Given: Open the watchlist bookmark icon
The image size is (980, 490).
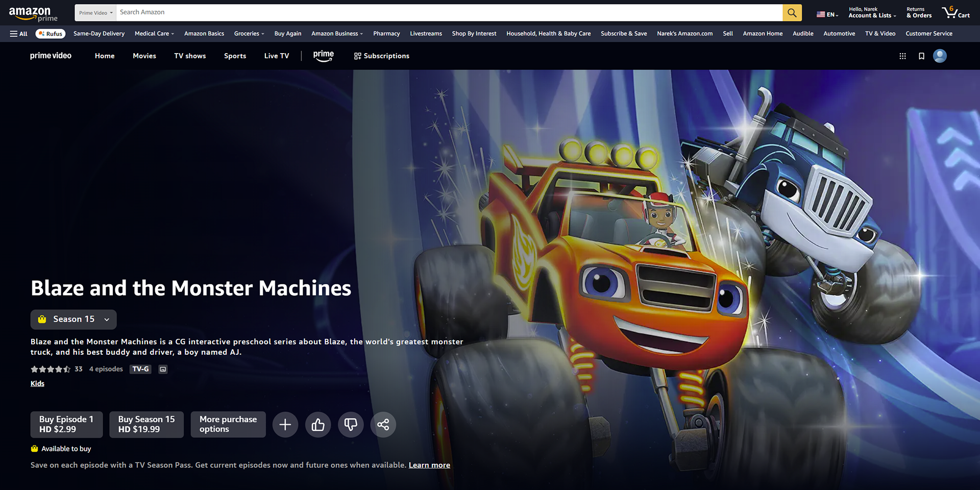Looking at the screenshot, I should (921, 56).
